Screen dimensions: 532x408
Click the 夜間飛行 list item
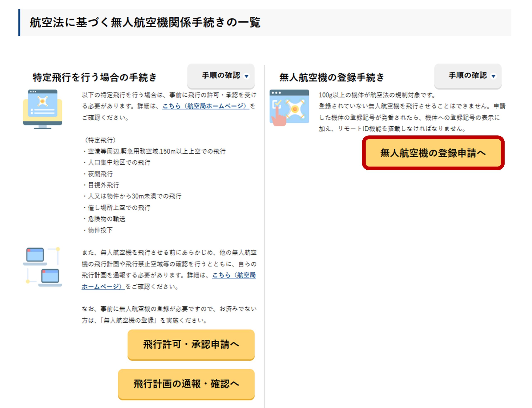[x=100, y=174]
